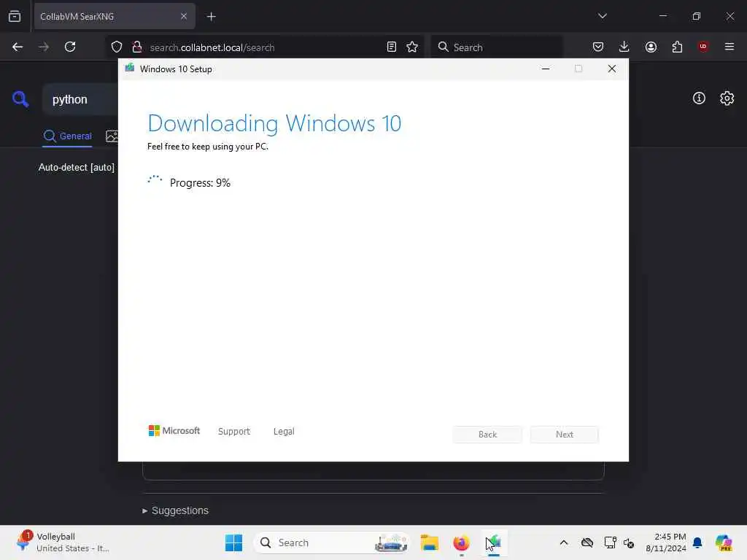Close the Firefox window
This screenshot has height=560, width=747.
pyautogui.click(x=729, y=16)
